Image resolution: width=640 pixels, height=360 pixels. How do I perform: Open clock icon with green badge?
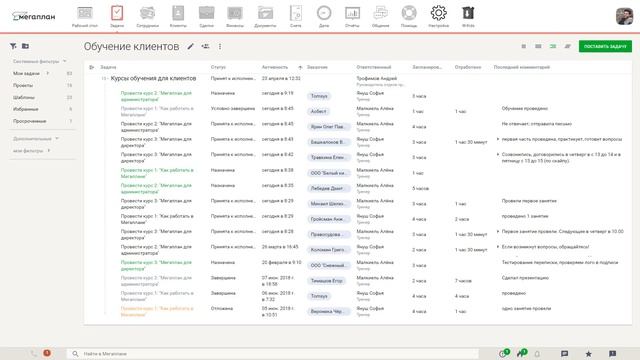point(504,353)
